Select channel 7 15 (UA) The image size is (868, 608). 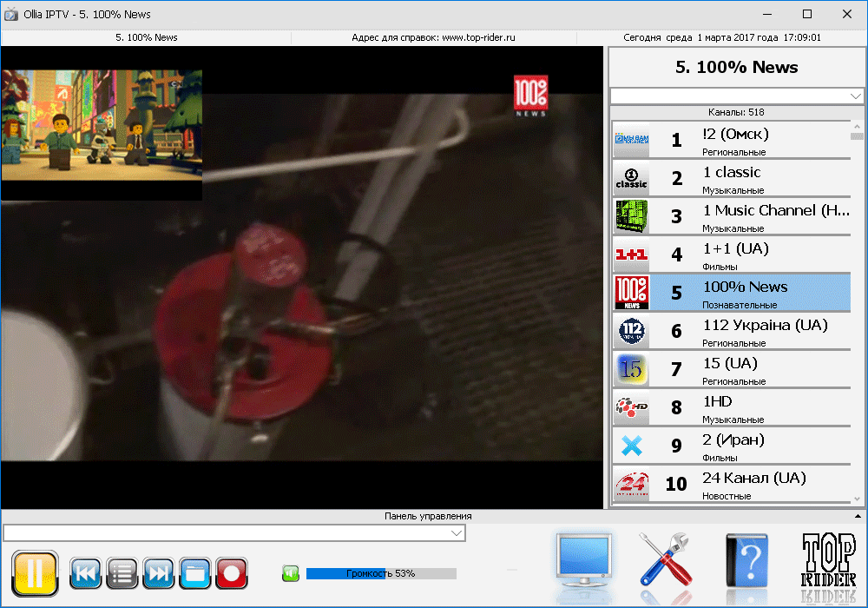[732, 369]
